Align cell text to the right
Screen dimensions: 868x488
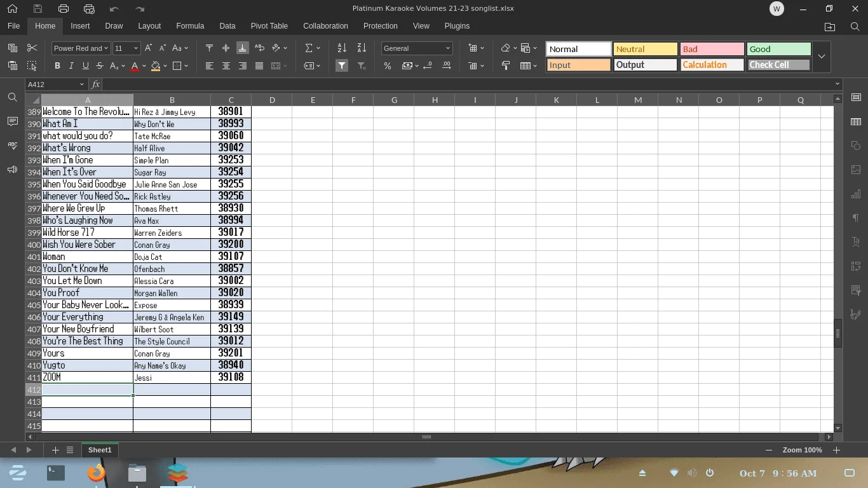[242, 65]
